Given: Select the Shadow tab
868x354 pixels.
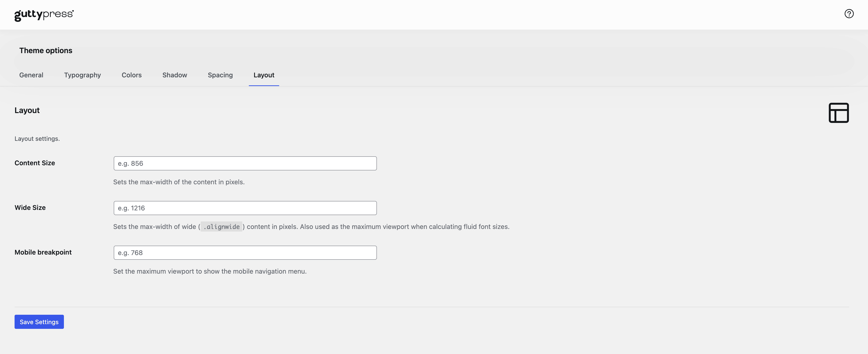Looking at the screenshot, I should [175, 75].
